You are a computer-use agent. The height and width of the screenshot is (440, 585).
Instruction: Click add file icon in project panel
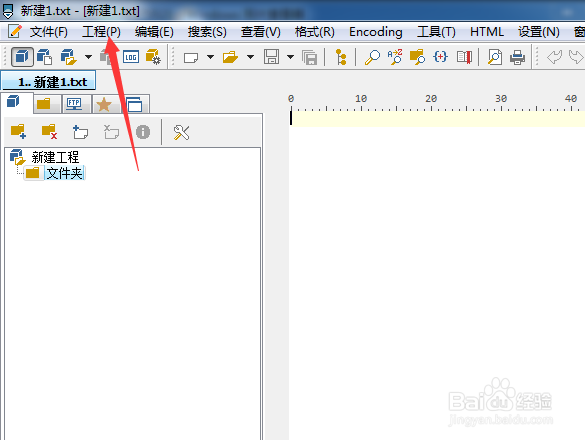80,132
